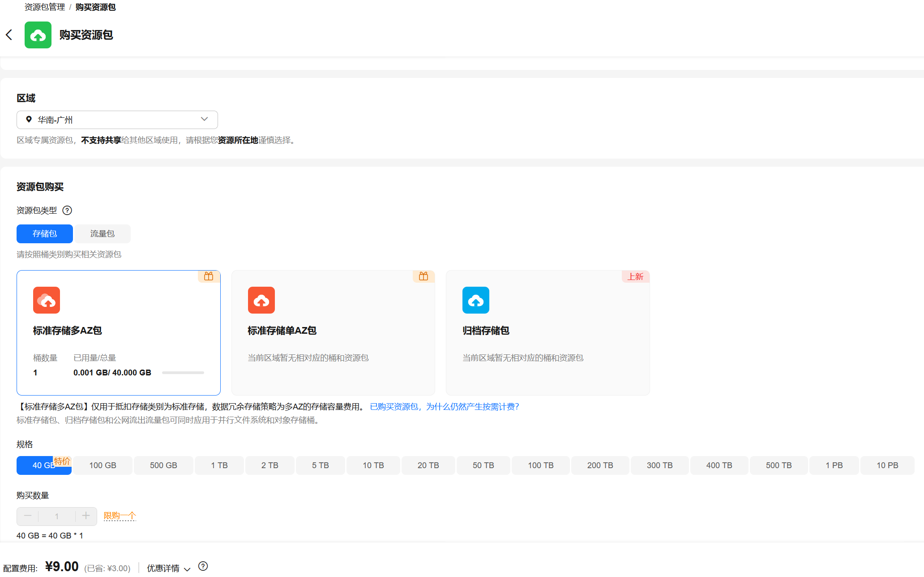Click the help icon next to 优惠详情
Image resolution: width=924 pixels, height=577 pixels.
203,566
